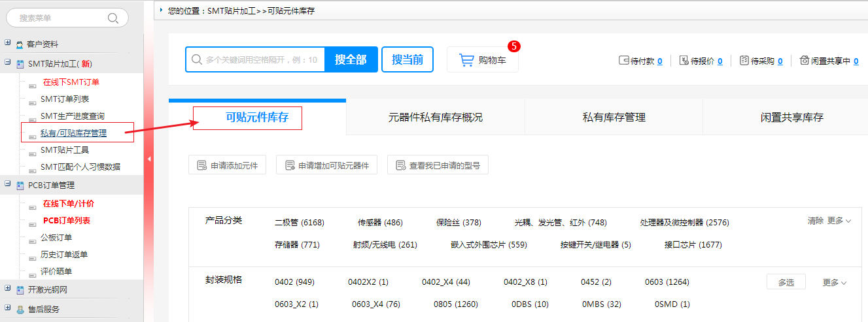The height and width of the screenshot is (322, 868).
Task: Expand the 开激光钢网 tree node
Action: (7, 288)
